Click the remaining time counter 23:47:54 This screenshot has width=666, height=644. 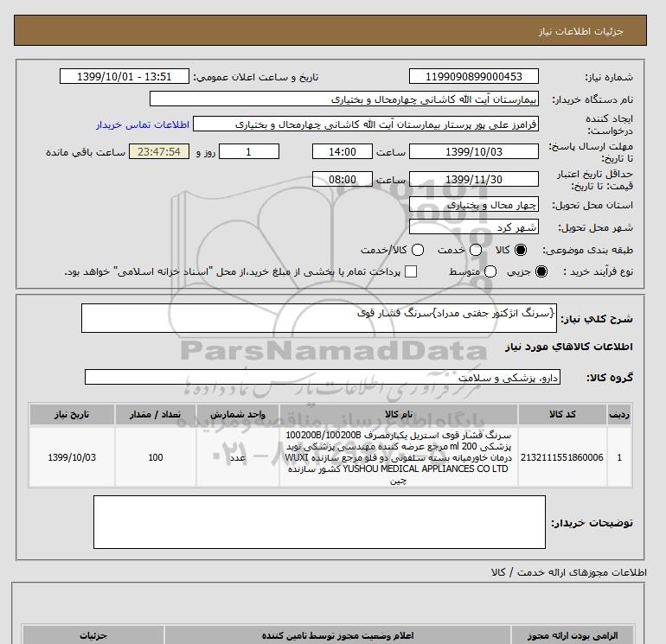(159, 152)
